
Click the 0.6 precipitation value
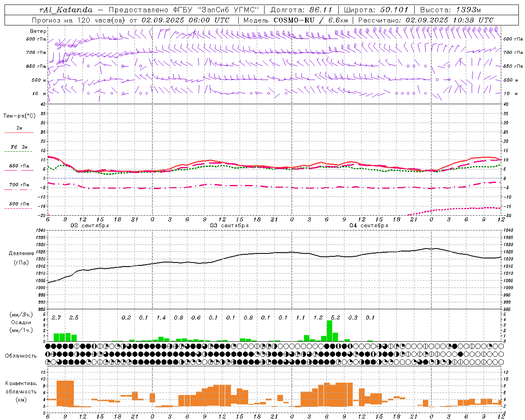click(x=196, y=317)
